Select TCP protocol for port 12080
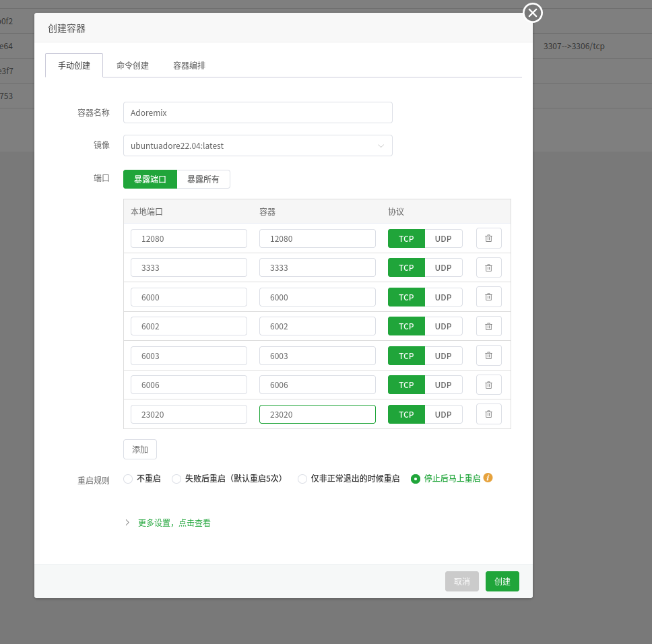Screen dimensions: 652x644 click(x=406, y=238)
